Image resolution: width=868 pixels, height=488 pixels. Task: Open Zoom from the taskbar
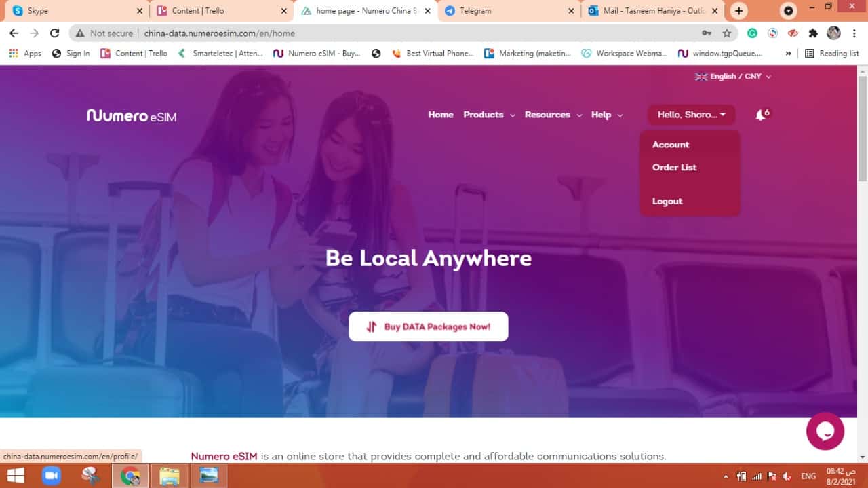[52, 476]
